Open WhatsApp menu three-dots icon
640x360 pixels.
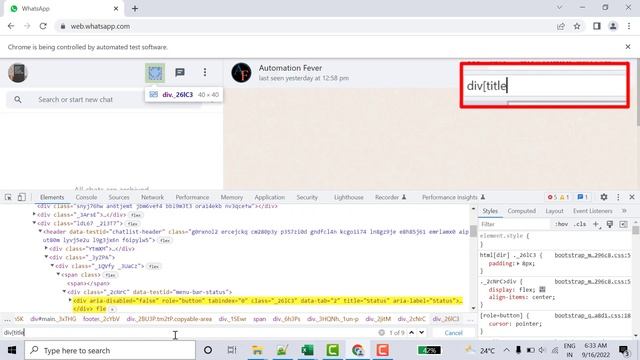coord(205,73)
